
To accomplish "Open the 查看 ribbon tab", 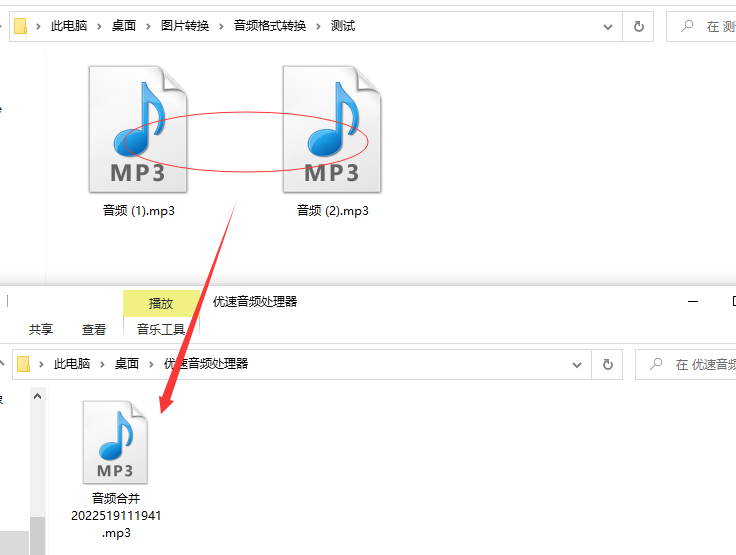I will click(x=94, y=329).
